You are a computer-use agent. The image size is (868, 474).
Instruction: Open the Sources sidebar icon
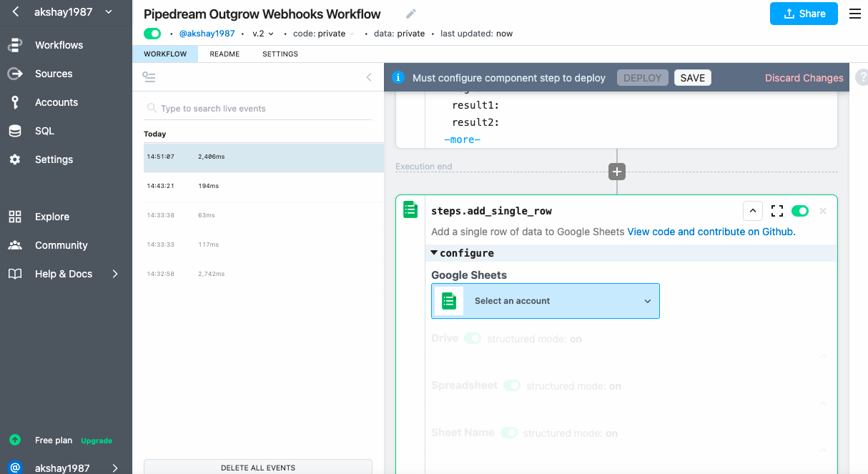[x=15, y=74]
